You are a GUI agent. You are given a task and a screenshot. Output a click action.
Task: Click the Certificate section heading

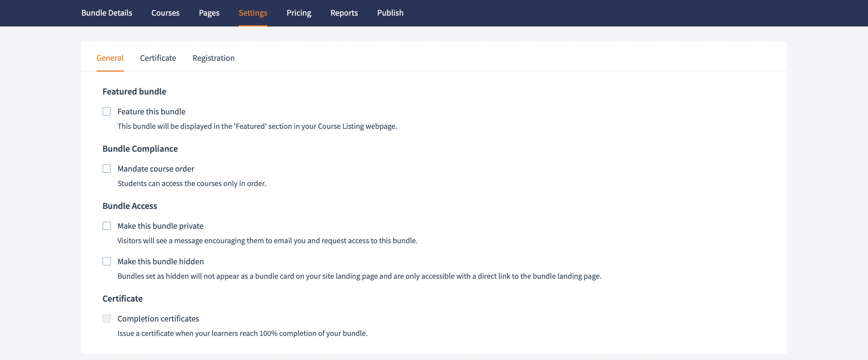click(122, 299)
